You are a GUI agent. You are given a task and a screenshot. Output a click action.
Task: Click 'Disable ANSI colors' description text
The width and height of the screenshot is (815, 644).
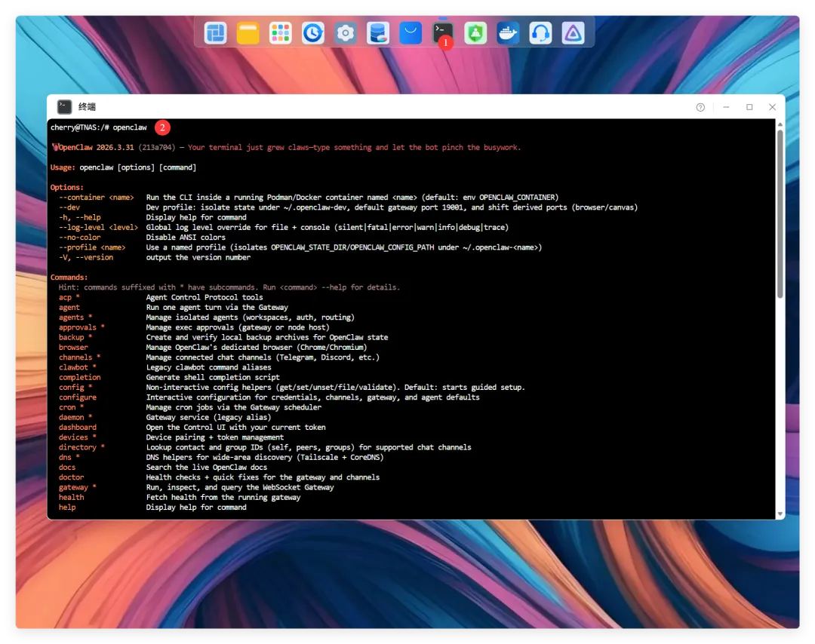[186, 238]
